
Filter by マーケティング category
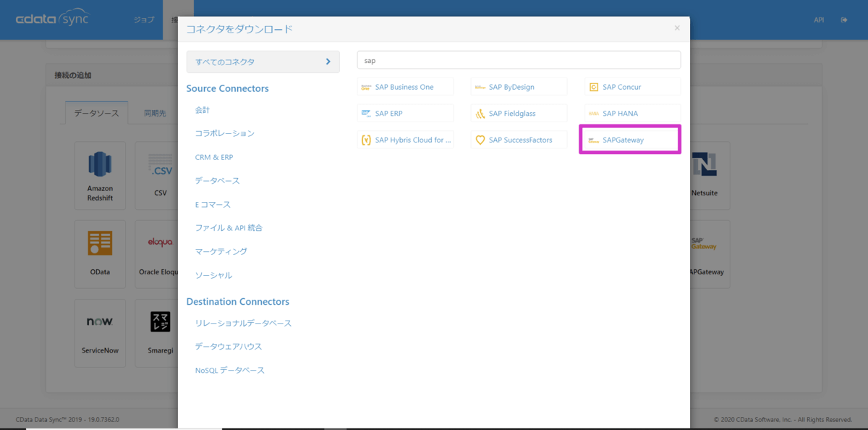click(x=221, y=252)
